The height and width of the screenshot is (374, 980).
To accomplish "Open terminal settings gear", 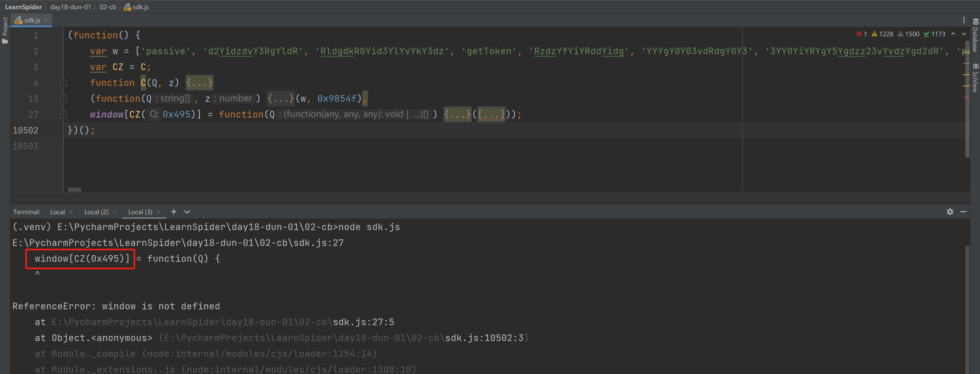I will click(950, 212).
